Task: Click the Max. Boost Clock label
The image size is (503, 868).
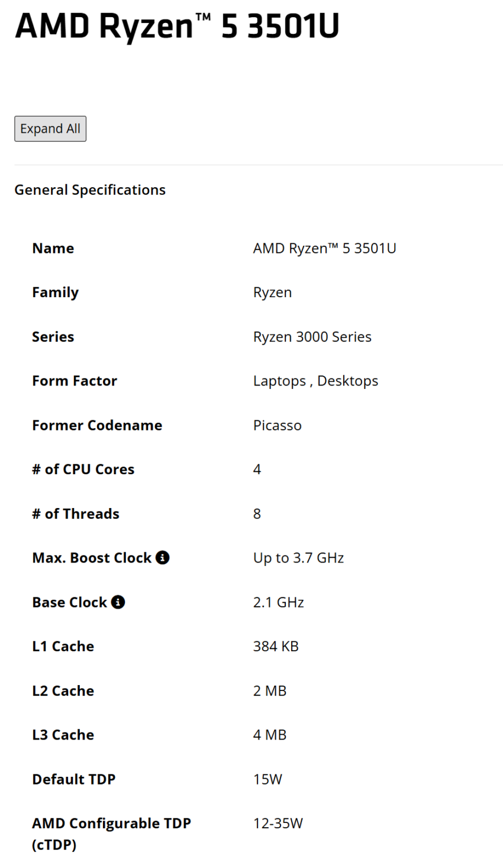Action: (x=92, y=558)
